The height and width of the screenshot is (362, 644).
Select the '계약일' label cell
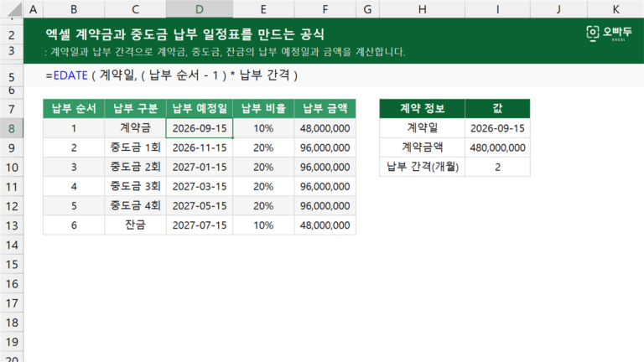[x=423, y=128]
